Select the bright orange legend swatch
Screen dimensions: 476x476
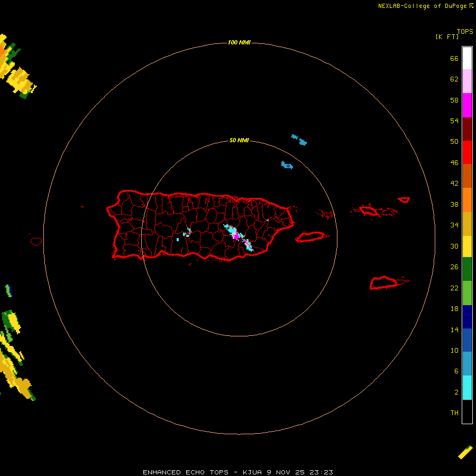[467, 200]
